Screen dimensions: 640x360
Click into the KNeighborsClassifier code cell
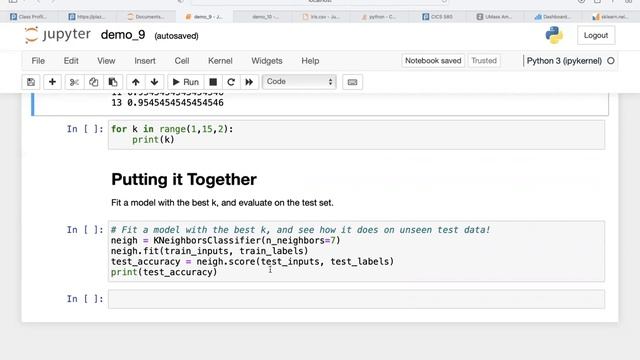(356, 251)
